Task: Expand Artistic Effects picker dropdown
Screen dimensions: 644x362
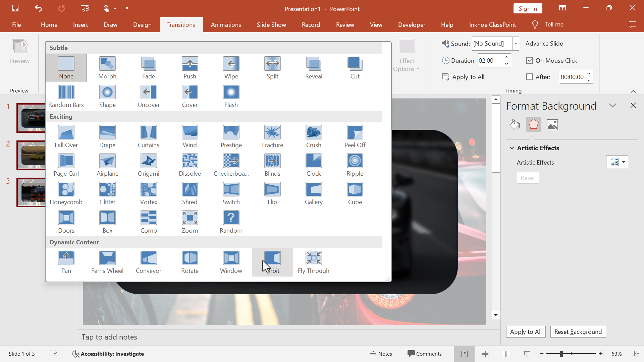Action: point(624,162)
